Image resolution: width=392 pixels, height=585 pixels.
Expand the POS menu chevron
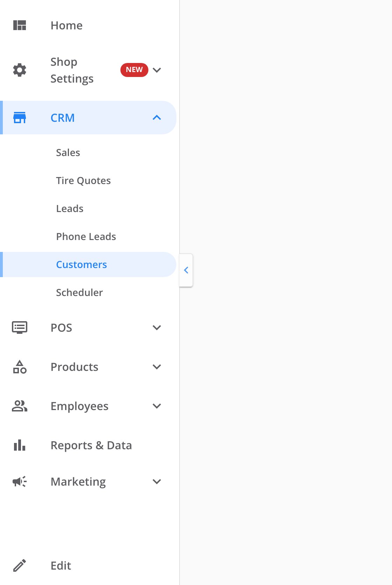coord(157,327)
